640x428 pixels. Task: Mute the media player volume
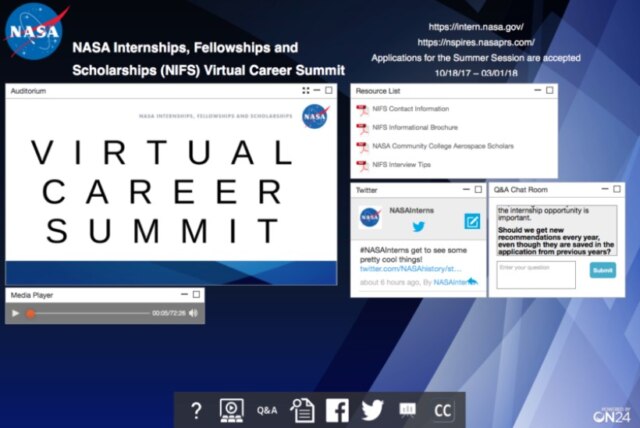tap(193, 314)
